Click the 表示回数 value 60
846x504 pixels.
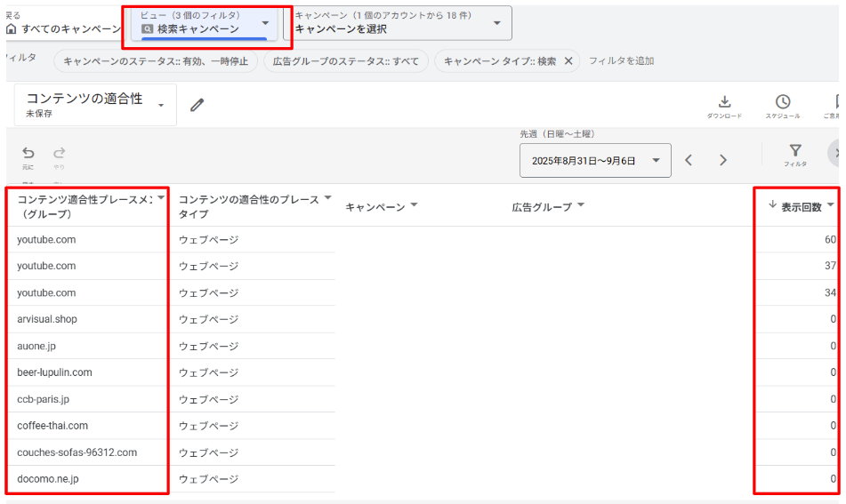pyautogui.click(x=830, y=239)
